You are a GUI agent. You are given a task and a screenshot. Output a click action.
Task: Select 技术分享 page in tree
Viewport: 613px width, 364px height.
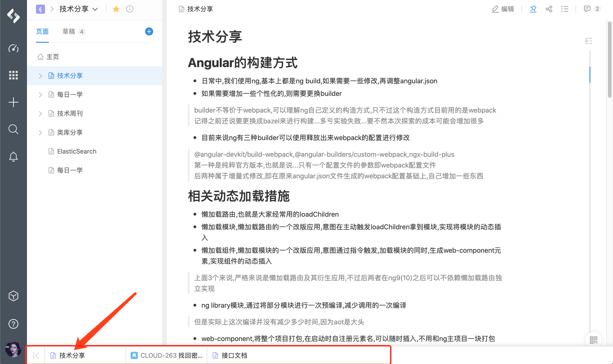(94, 76)
